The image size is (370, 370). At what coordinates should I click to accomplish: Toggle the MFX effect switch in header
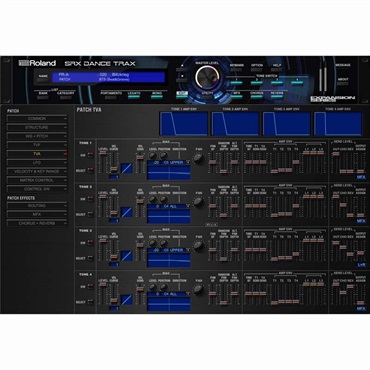pos(236,97)
